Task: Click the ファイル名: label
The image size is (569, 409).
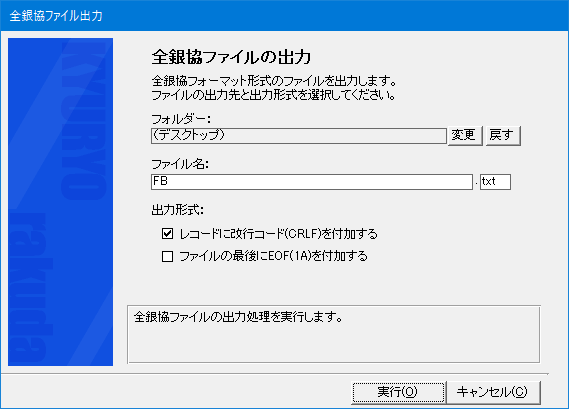Action: [180, 164]
